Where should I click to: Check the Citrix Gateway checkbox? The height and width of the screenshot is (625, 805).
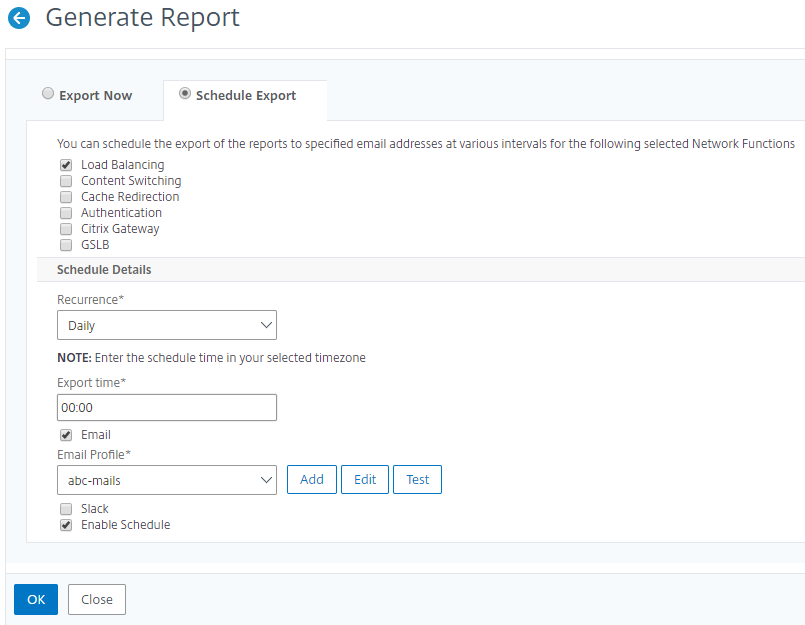(x=66, y=229)
